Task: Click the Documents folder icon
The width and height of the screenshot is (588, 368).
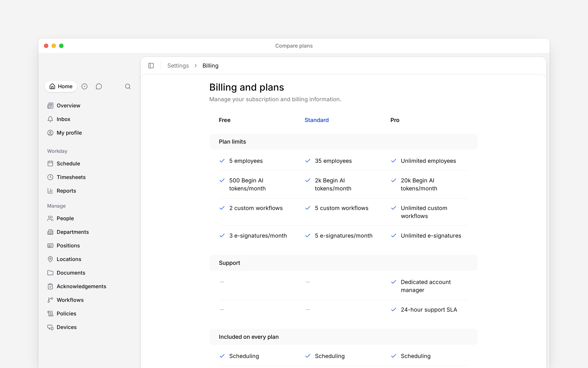Action: tap(50, 273)
